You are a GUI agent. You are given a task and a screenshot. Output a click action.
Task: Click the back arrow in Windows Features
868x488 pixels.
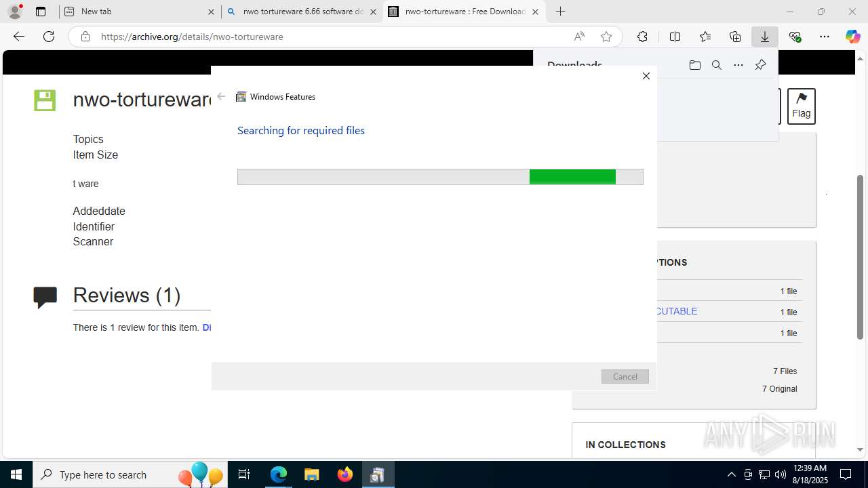click(x=221, y=96)
